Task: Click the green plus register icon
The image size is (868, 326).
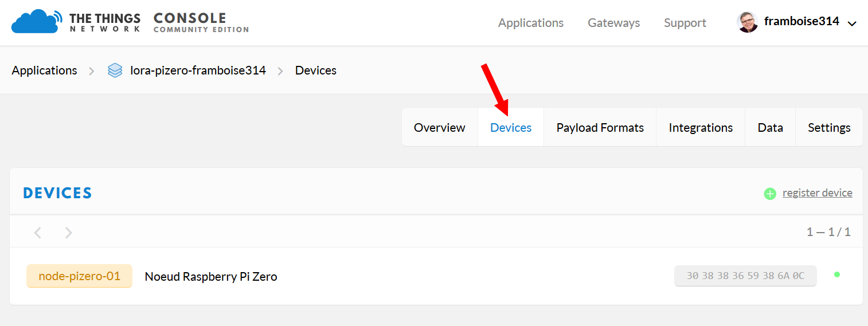Action: [x=770, y=194]
